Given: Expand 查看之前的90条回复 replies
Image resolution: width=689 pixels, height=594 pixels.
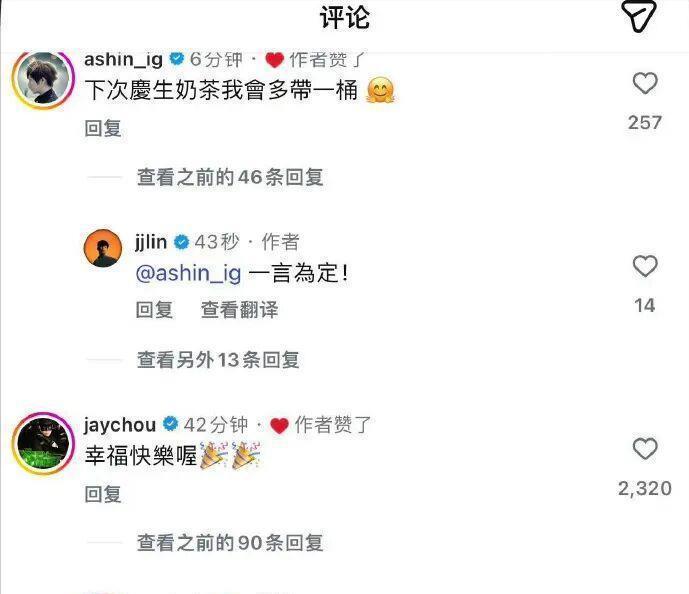Looking at the screenshot, I should (230, 543).
